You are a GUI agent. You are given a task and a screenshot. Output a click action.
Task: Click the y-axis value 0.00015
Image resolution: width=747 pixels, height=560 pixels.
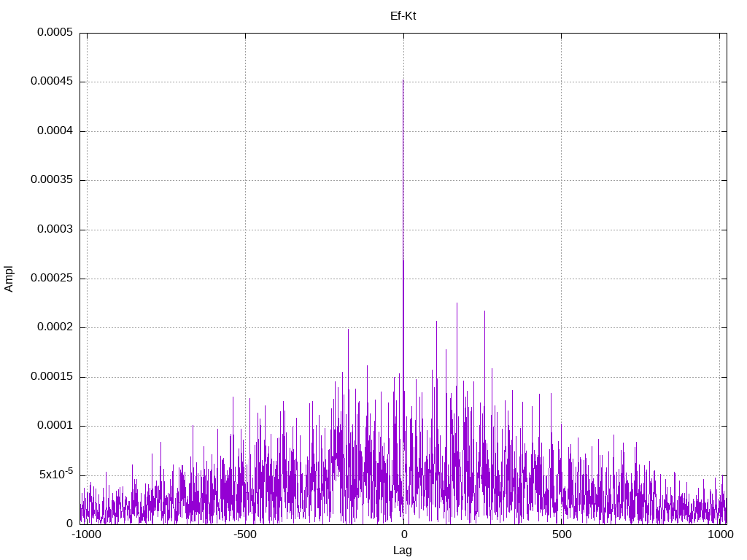[52, 376]
